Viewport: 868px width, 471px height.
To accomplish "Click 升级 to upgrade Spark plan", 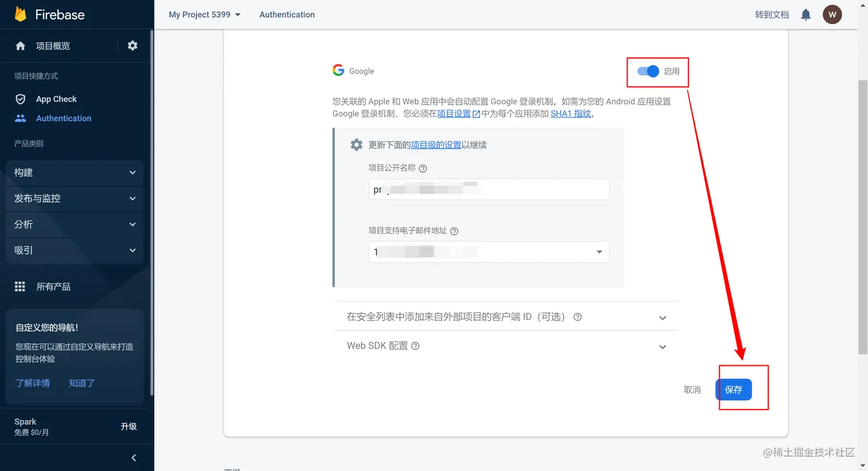I will coord(129,426).
